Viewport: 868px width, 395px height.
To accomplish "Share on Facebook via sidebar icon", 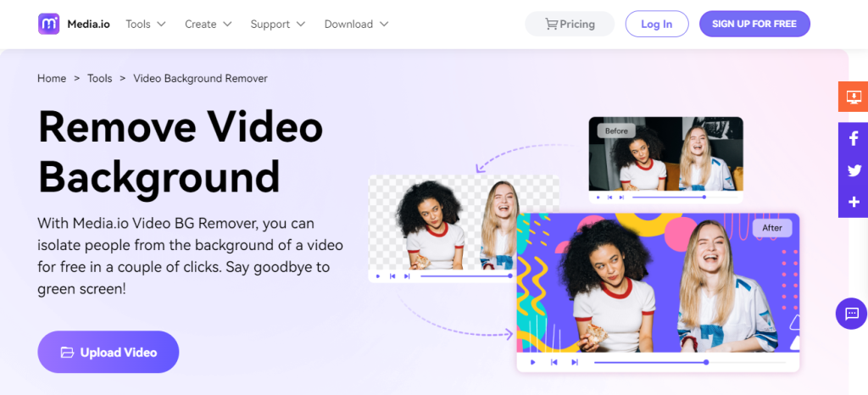I will [853, 138].
